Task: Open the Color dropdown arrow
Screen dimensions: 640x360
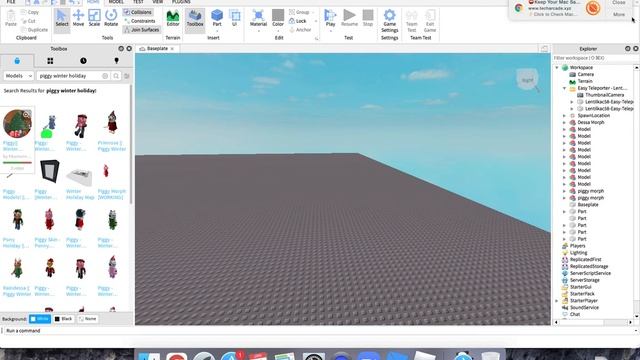Action: (278, 31)
